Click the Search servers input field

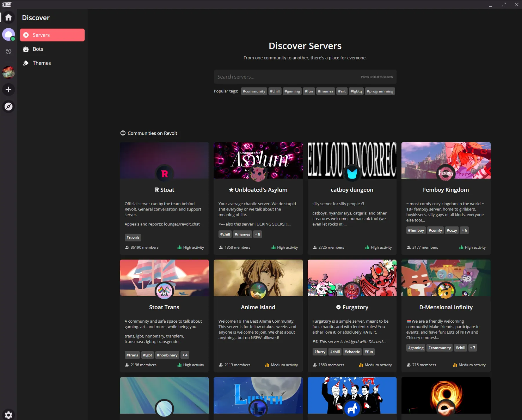tap(304, 77)
